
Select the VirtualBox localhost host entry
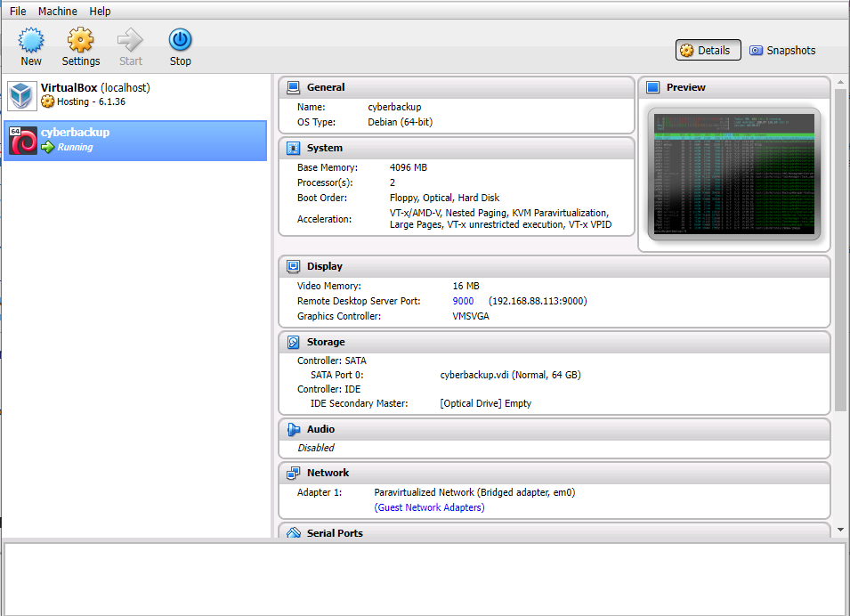(x=135, y=94)
